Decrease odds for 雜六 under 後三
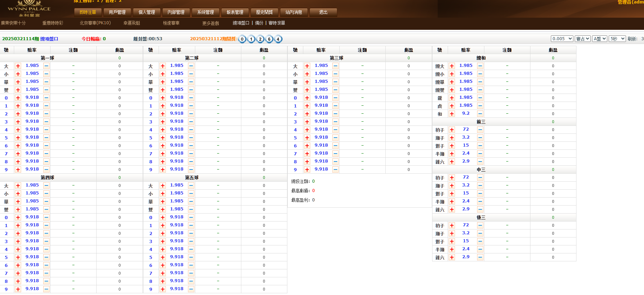Viewport: 644px width, 295px height. (x=480, y=257)
